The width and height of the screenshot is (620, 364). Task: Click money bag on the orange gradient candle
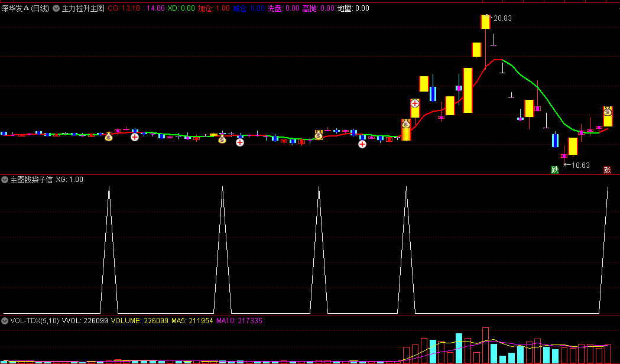pos(406,124)
